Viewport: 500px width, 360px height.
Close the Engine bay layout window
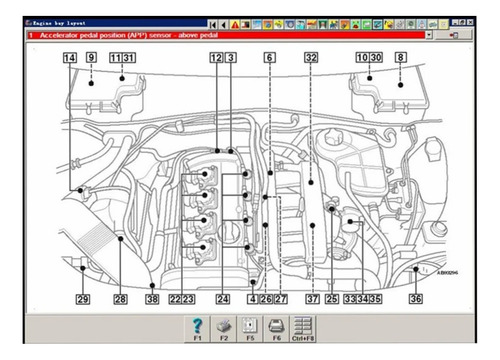point(470,23)
